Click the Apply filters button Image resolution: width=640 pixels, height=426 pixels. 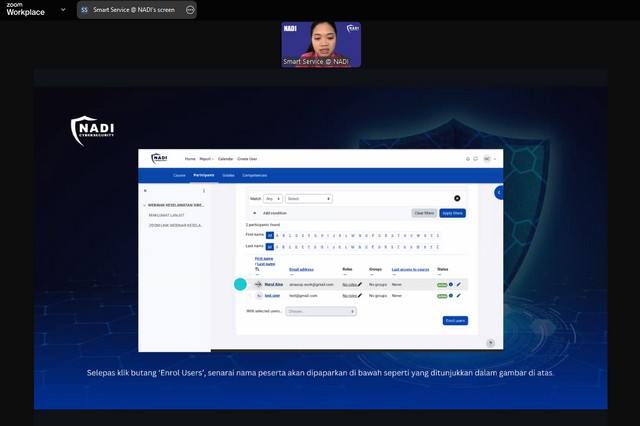[x=452, y=213]
